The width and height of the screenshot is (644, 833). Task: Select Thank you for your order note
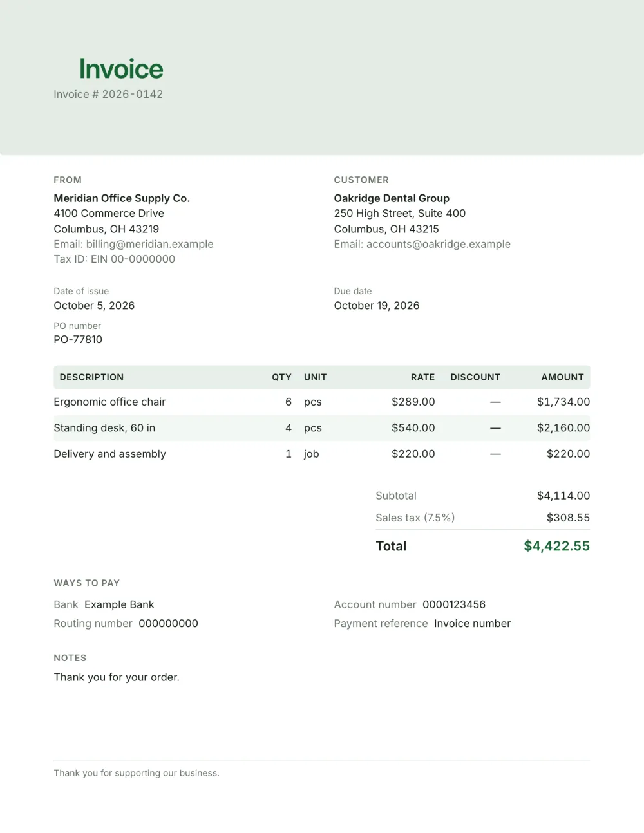(117, 677)
